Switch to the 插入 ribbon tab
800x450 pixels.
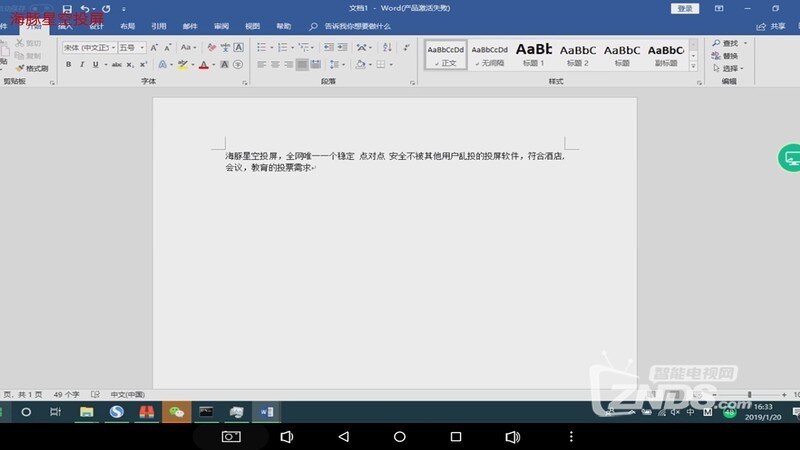click(x=65, y=26)
